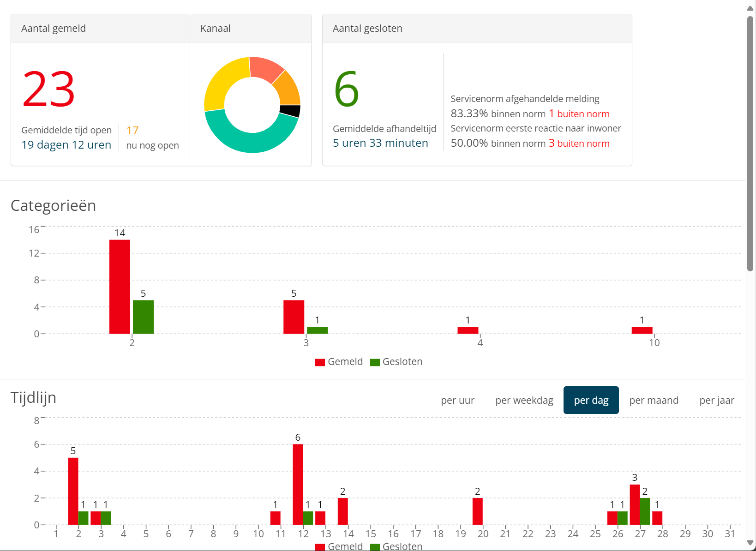
Task: Click timeline green bar valued 2 on day 27
Action: click(645, 511)
